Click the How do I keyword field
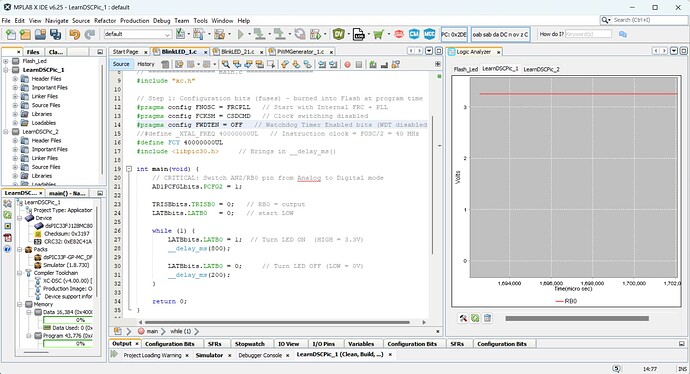Viewport: 690px width, 374px height. click(x=588, y=34)
